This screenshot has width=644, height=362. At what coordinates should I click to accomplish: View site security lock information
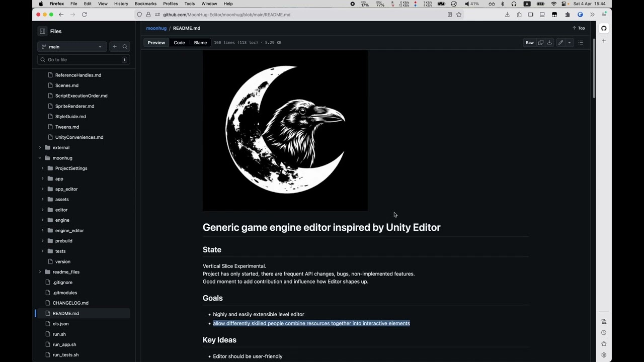click(x=148, y=15)
